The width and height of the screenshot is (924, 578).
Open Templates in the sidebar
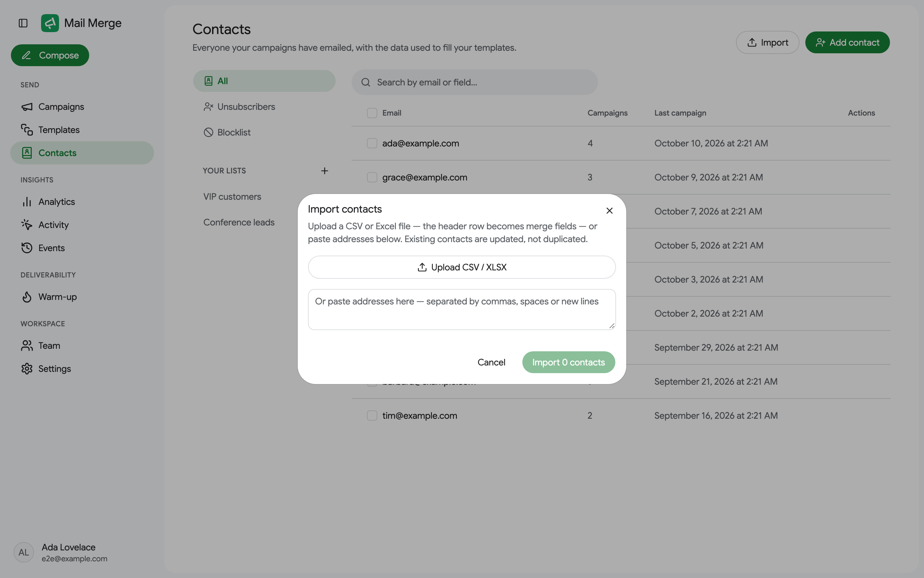coord(82,130)
